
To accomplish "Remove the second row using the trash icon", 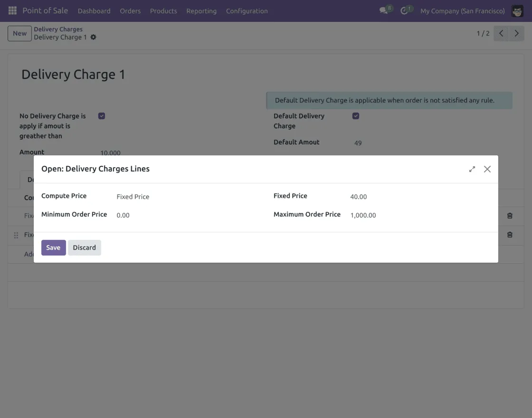I will point(510,235).
